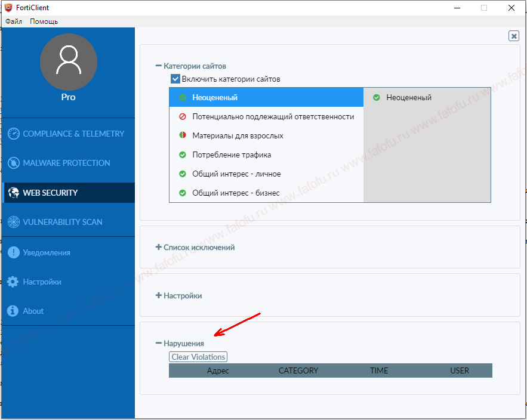Click the TIME column header

[x=379, y=370]
